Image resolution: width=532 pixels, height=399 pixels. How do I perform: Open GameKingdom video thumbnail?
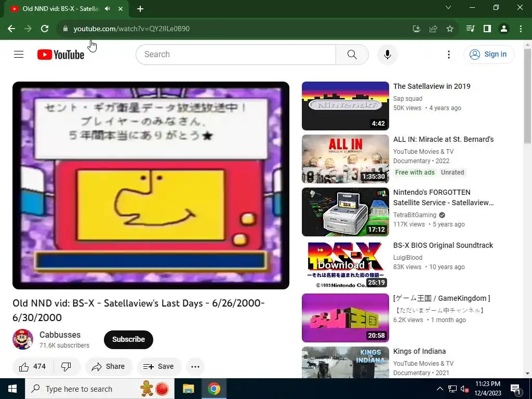click(345, 317)
